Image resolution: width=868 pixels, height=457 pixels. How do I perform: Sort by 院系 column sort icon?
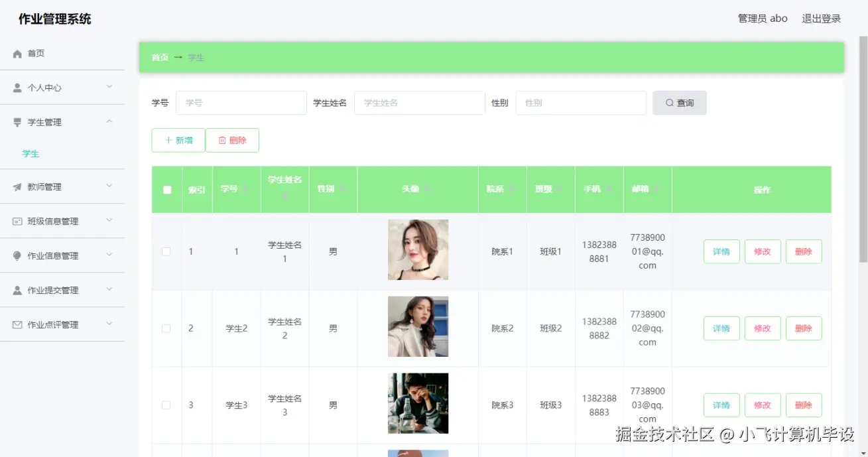(512, 190)
